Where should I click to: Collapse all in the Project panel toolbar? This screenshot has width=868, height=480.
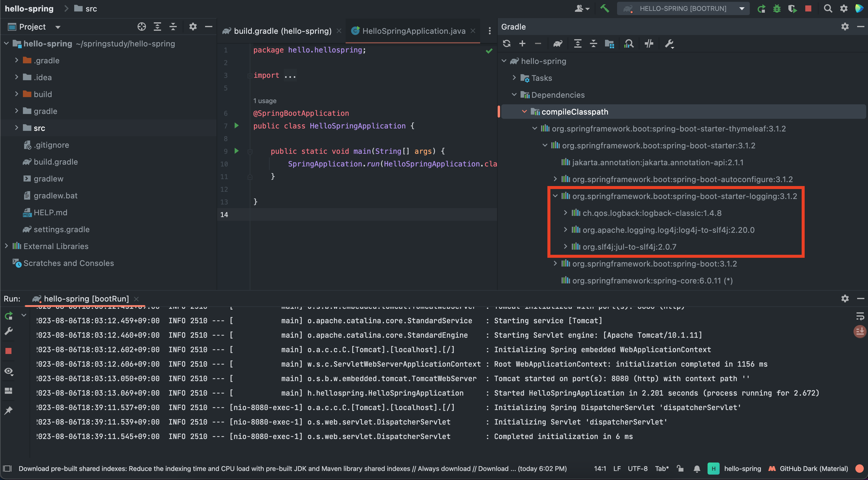click(x=173, y=27)
